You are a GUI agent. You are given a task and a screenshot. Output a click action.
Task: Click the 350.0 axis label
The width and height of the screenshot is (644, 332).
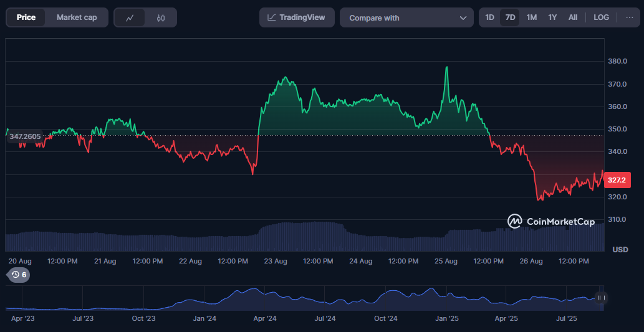pyautogui.click(x=617, y=130)
